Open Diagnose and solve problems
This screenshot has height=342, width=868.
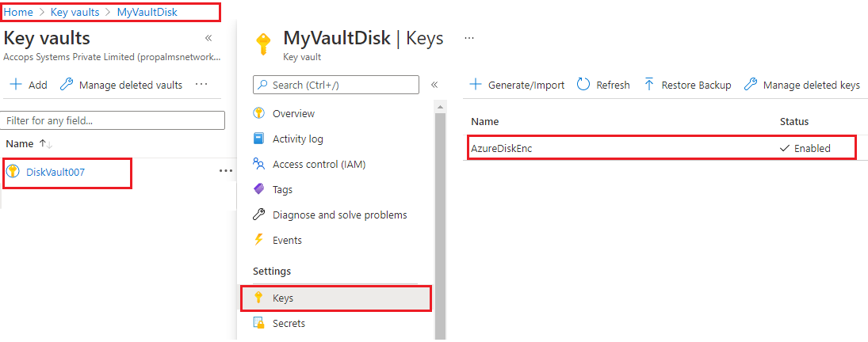tap(339, 215)
